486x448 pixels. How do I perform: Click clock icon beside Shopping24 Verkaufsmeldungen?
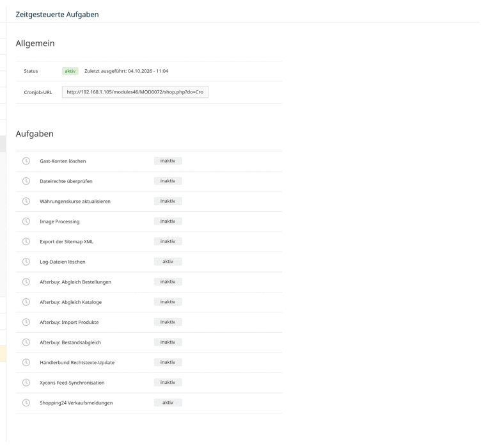[26, 403]
